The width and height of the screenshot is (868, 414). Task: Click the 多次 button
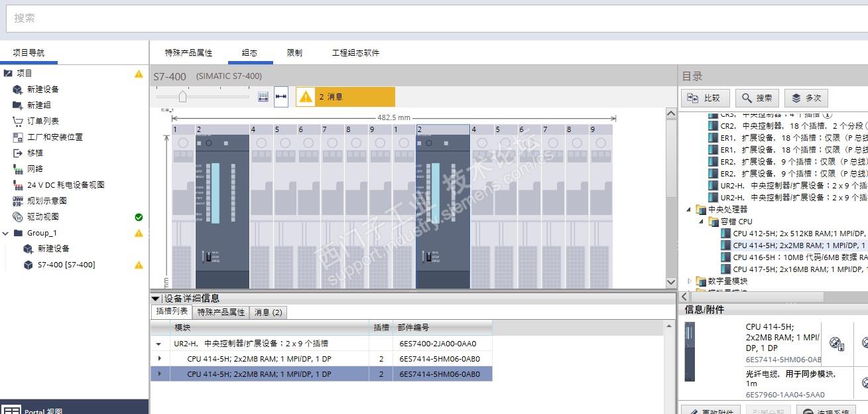pyautogui.click(x=806, y=98)
